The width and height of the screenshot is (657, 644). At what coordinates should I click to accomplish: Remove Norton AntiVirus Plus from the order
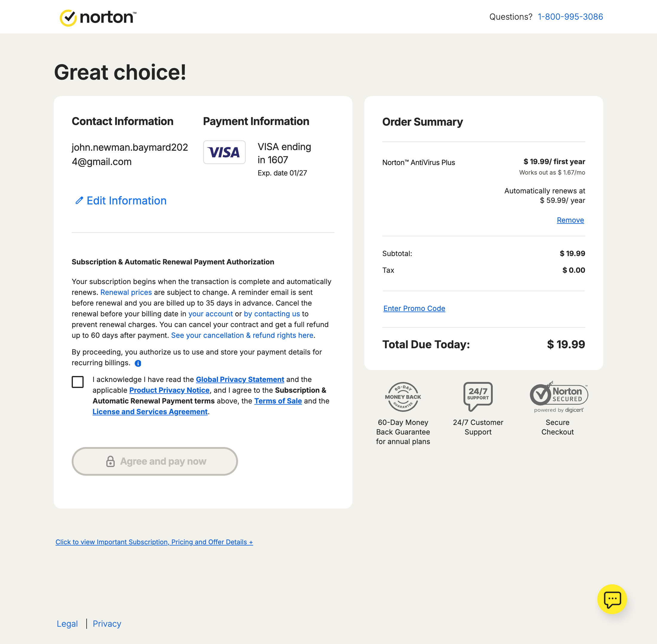point(570,220)
